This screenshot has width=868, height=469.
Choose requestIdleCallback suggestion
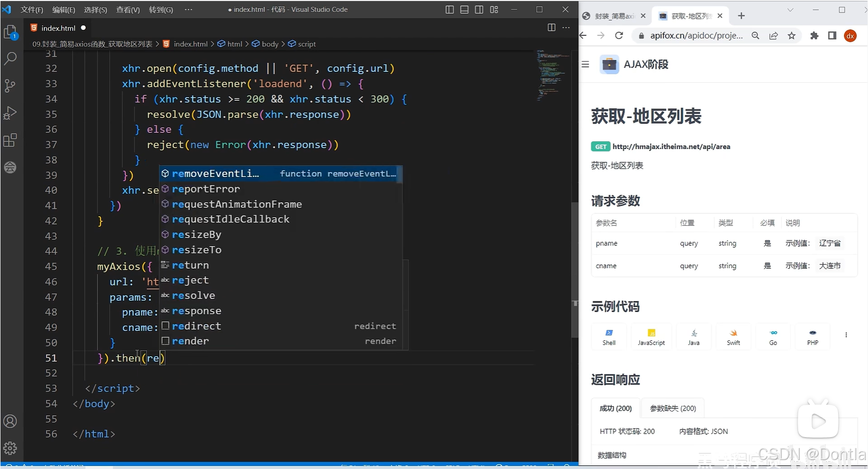point(281,219)
